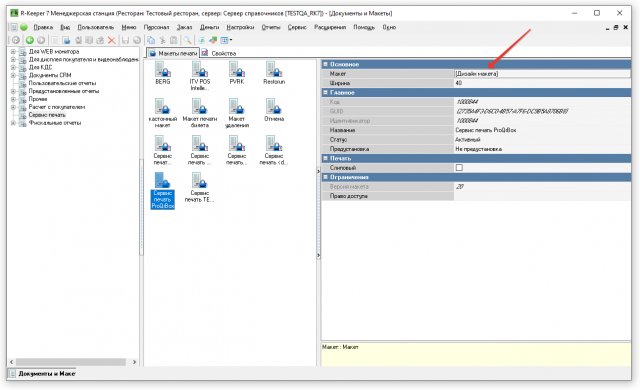This screenshot has width=640, height=390.
Task: Select Расчет с покупателем tree item
Action: (57, 107)
